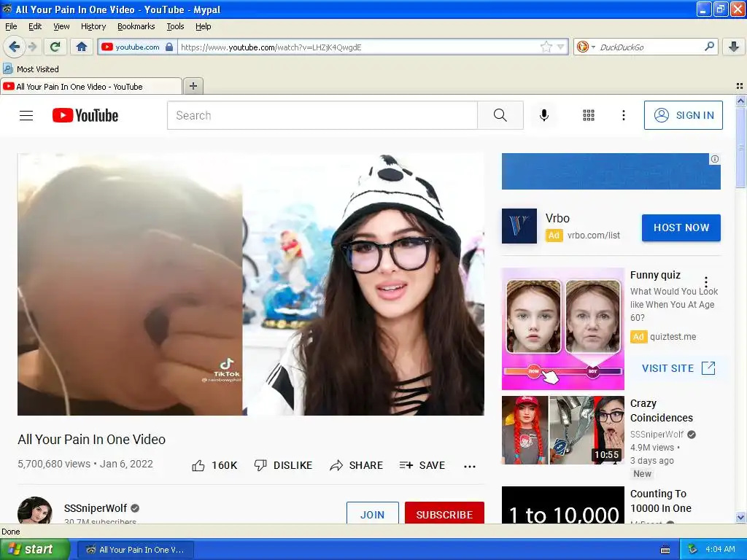Focus the YouTube Search input box

pos(322,115)
